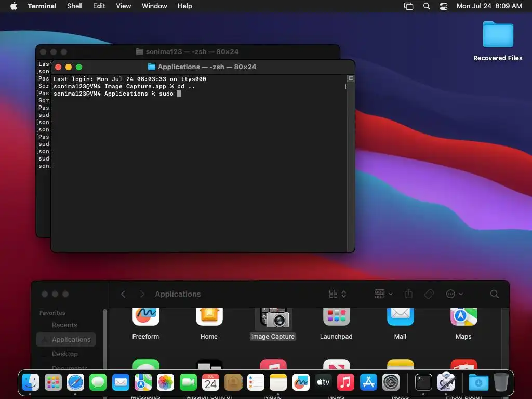Open Launchpad in the Dock
Screen dimensions: 532x399
(53, 382)
